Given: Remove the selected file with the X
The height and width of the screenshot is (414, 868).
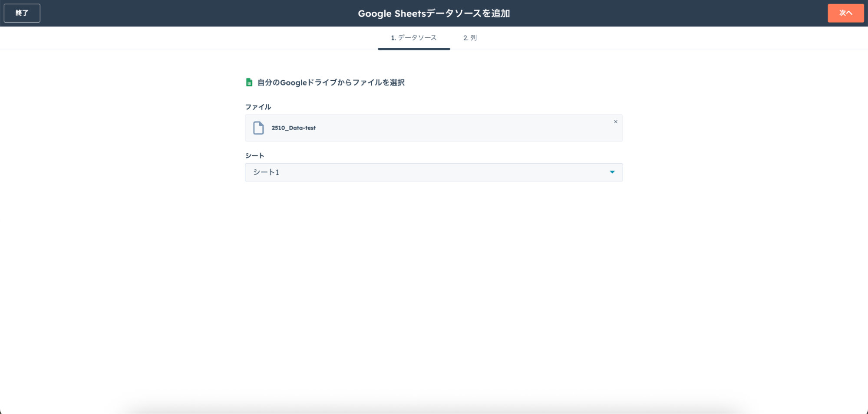Looking at the screenshot, I should [x=615, y=122].
